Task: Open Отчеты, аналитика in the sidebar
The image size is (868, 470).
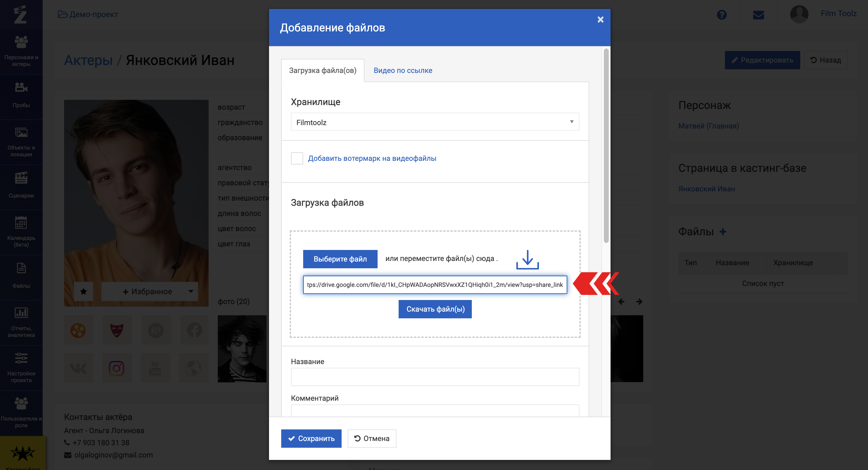Action: [x=21, y=322]
